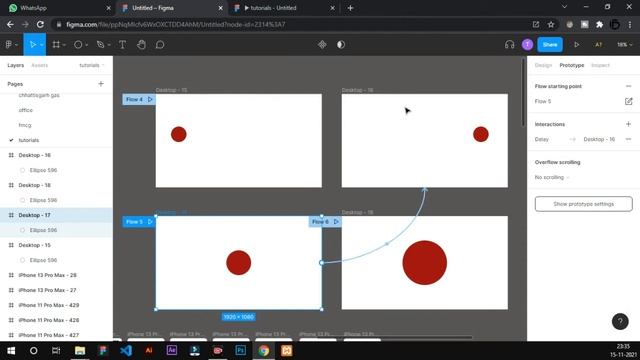
Task: Click the Flow 5 starting point badge
Action: pos(139,222)
